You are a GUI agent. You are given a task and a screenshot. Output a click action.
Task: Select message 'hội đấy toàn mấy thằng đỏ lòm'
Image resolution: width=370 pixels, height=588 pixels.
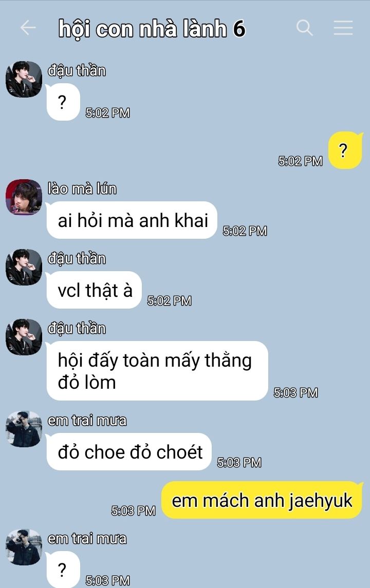(157, 371)
